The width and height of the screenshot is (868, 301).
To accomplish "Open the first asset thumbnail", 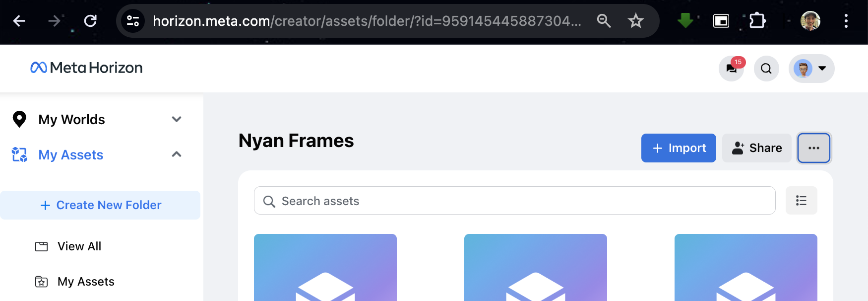I will click(325, 267).
